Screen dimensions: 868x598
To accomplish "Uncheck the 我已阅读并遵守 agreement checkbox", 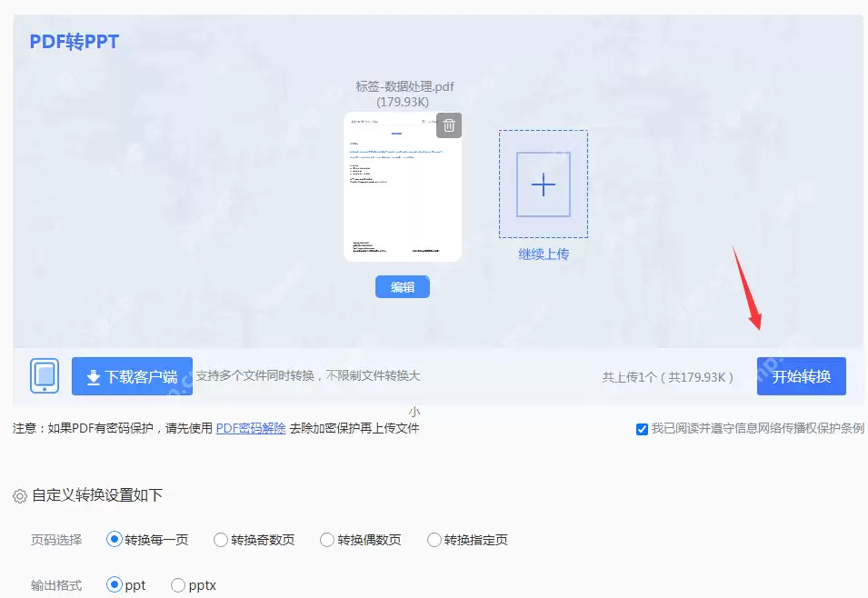I will click(643, 429).
